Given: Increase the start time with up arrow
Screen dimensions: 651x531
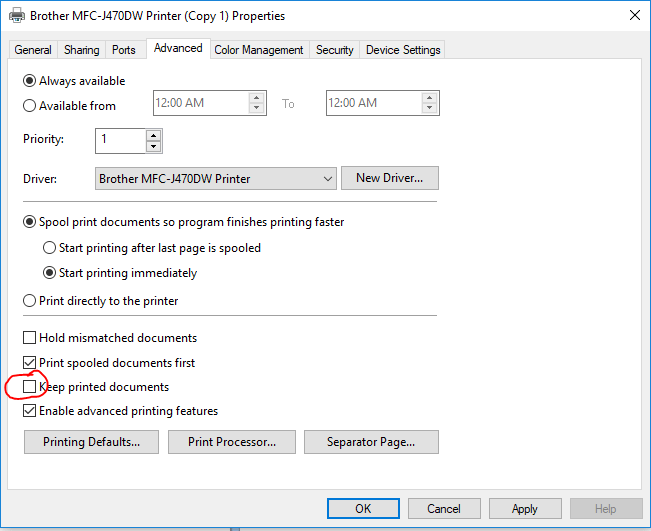Looking at the screenshot, I should pyautogui.click(x=257, y=98).
